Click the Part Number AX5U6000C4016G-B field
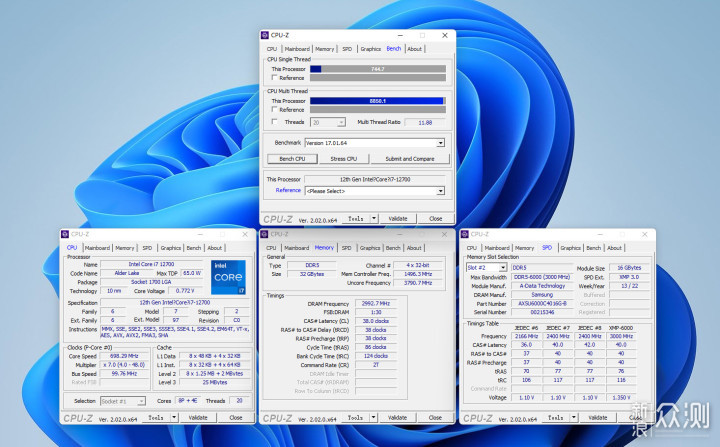The image size is (720, 447). pyautogui.click(x=542, y=304)
